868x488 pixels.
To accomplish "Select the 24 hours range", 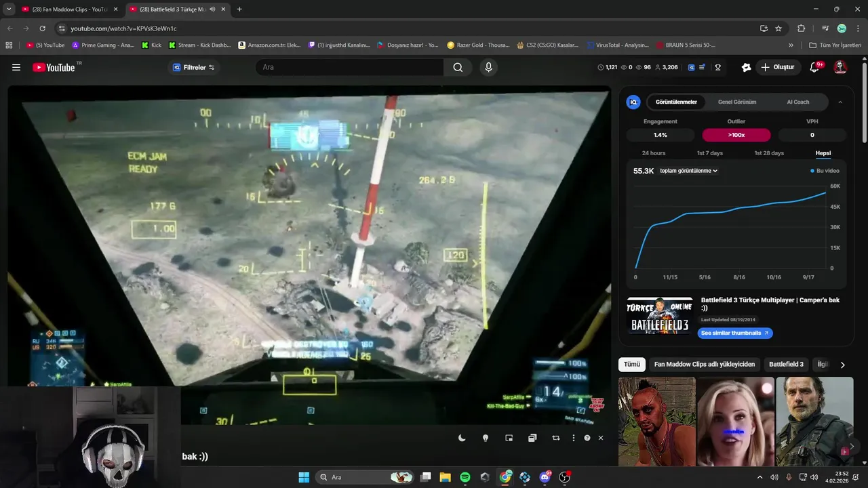I will pyautogui.click(x=654, y=153).
